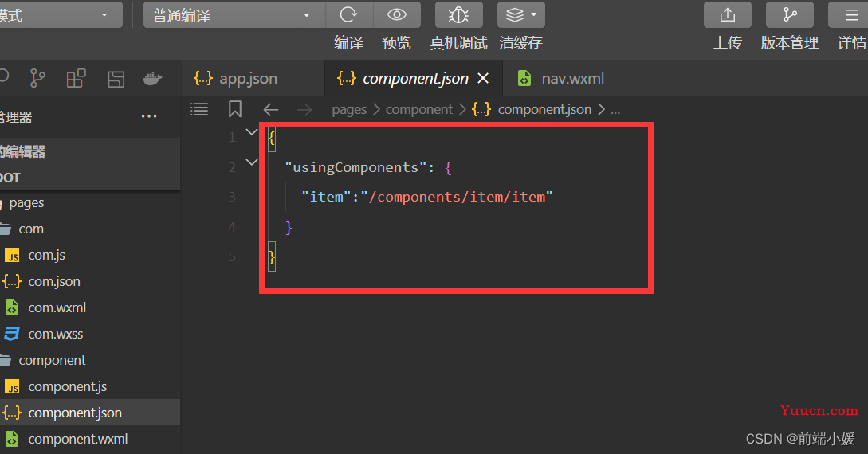
Task: Click the breadcrumb trailing ellipsis
Action: point(615,110)
